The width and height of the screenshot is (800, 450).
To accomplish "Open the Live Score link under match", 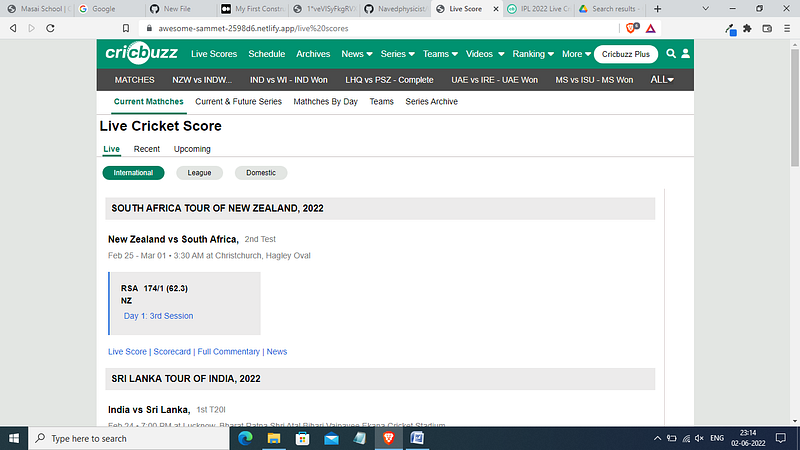I will pyautogui.click(x=127, y=352).
